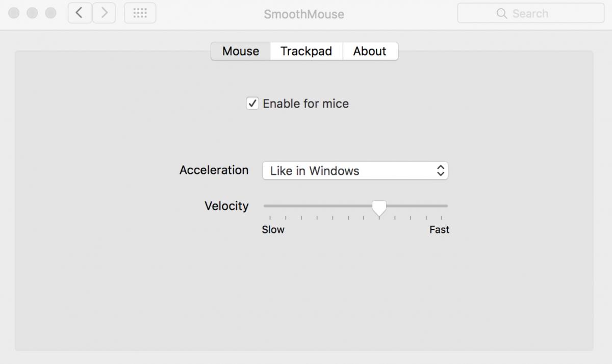This screenshot has width=612, height=364.
Task: Switch to the Mouse tab
Action: [x=241, y=51]
